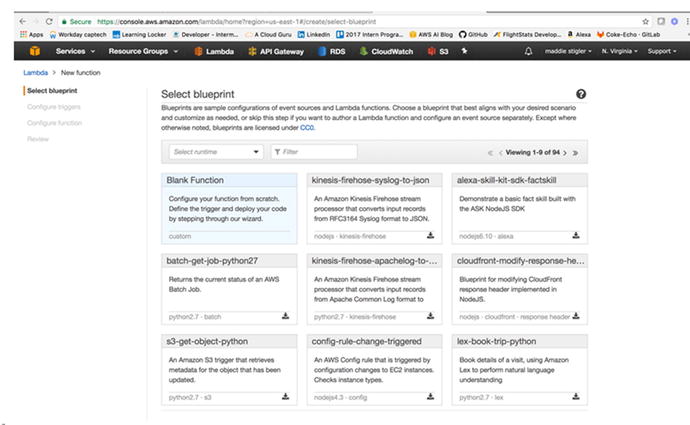
Task: Click the pin shortcut icon in navbar
Action: 463,50
